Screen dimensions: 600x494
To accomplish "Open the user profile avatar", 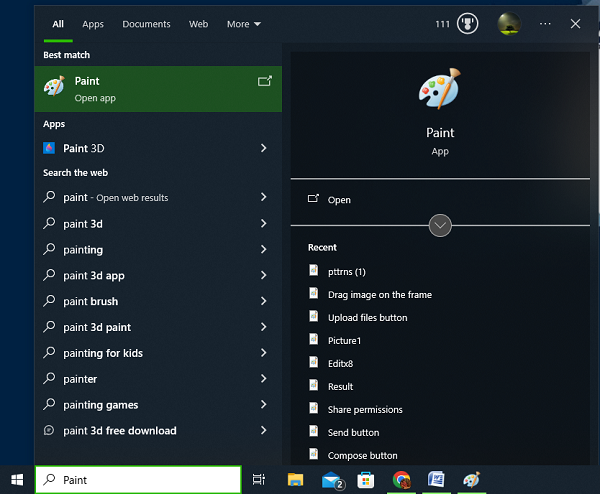I will coord(509,23).
